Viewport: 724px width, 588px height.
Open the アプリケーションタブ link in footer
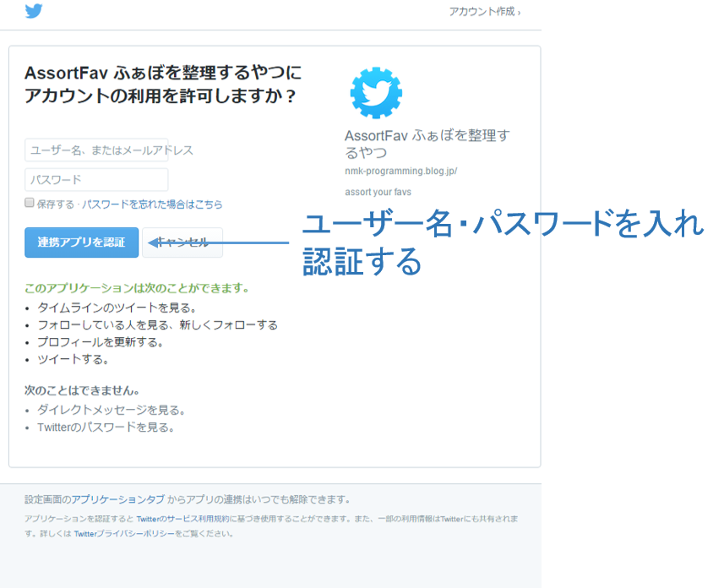117,499
